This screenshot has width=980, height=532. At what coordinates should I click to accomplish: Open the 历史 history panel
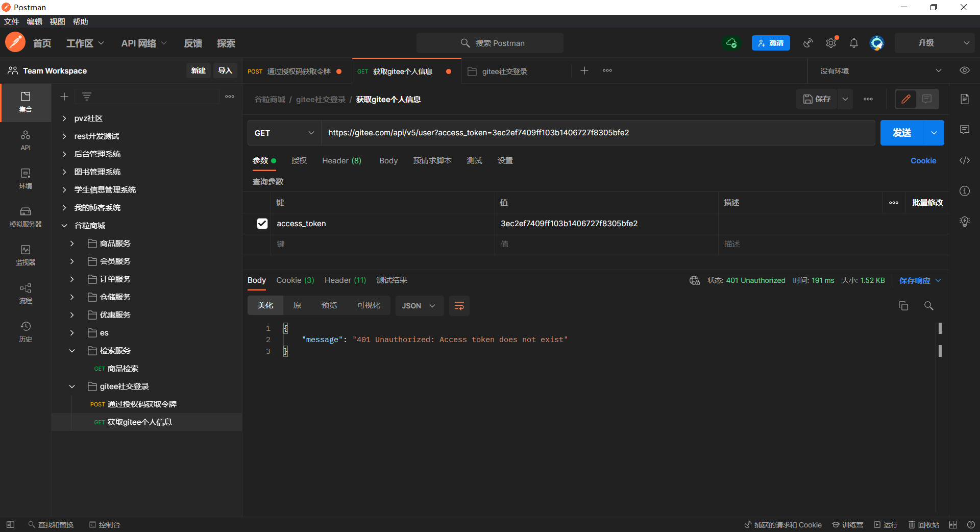tap(26, 332)
